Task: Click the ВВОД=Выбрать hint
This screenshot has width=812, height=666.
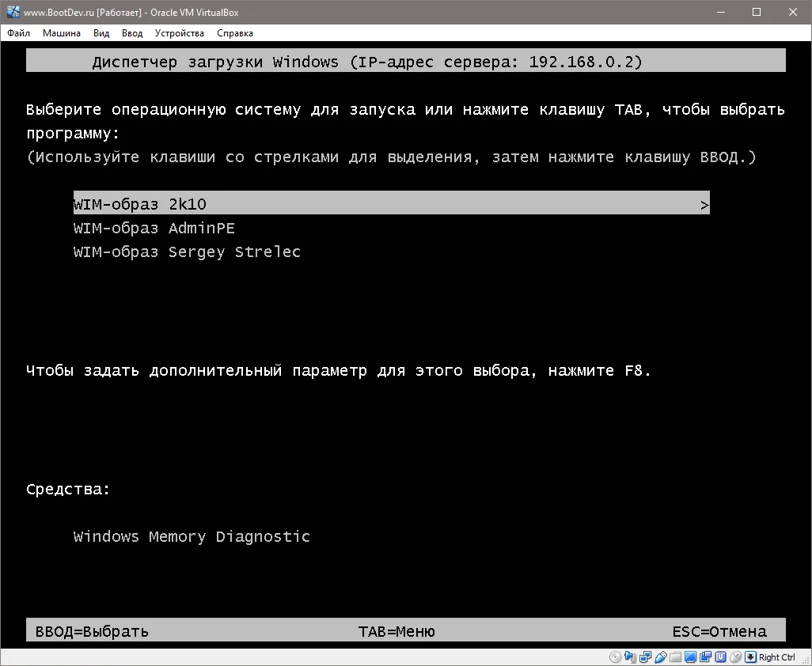Action: (92, 632)
